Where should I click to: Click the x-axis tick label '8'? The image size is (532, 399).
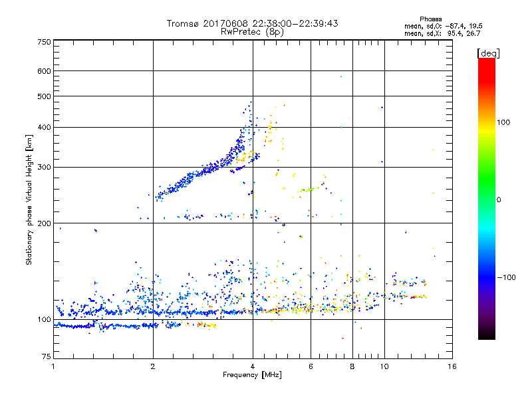click(x=352, y=366)
